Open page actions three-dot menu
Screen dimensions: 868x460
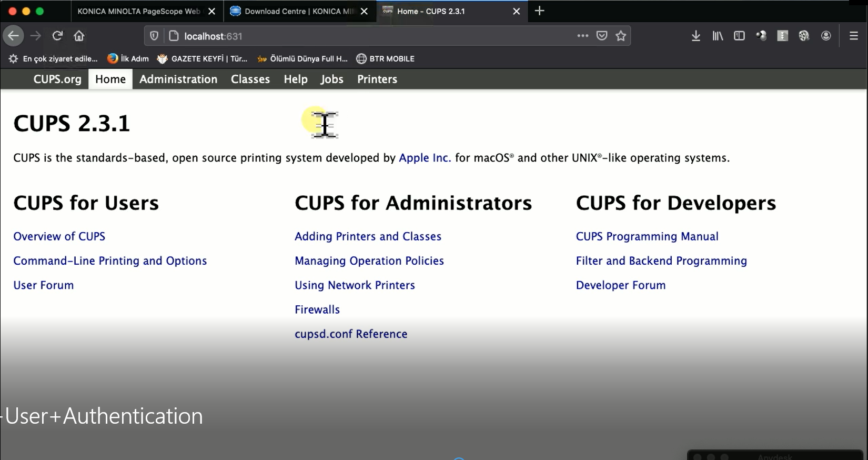582,36
